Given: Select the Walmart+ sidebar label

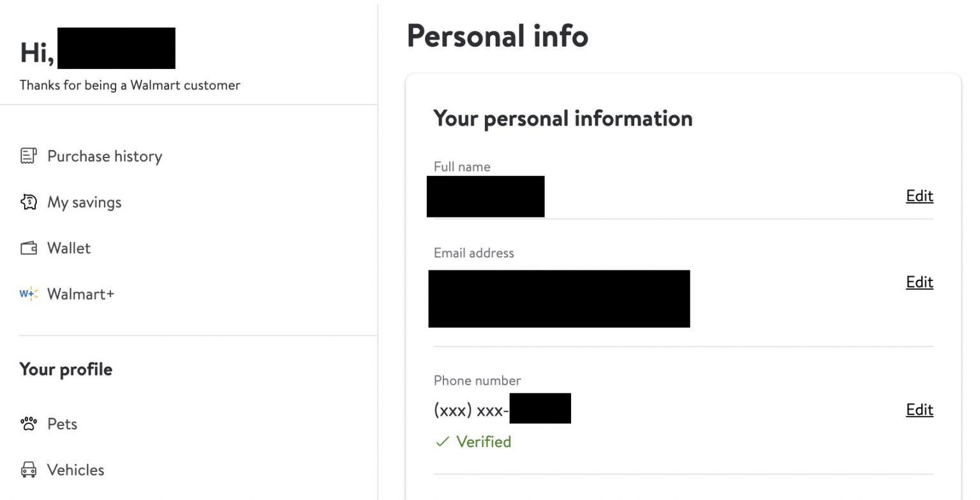Looking at the screenshot, I should coord(80,294).
